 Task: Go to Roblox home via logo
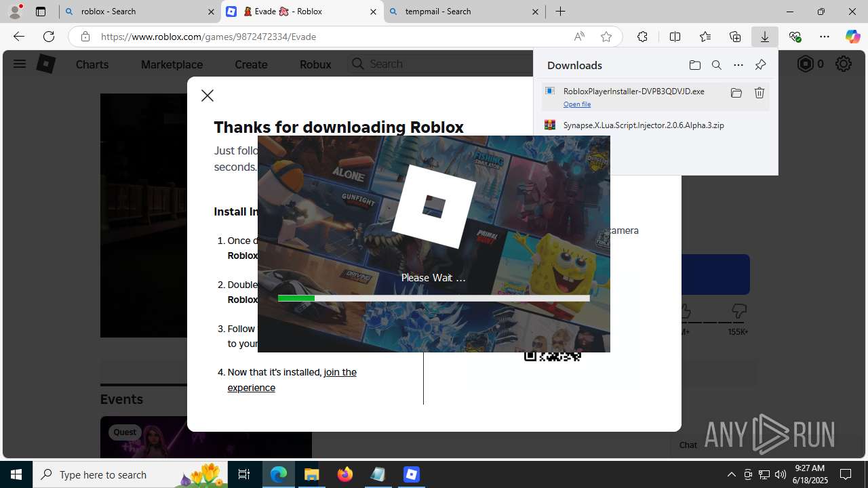coord(45,64)
